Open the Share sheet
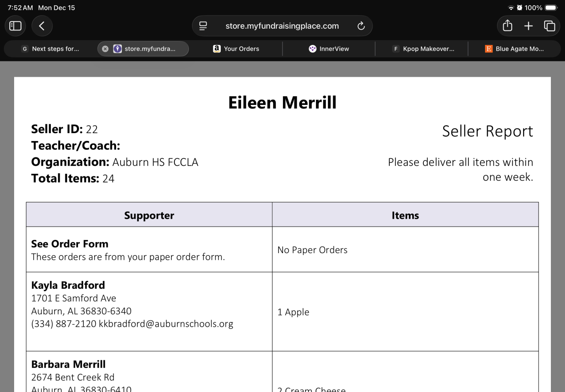Viewport: 565px width, 392px height. point(508,26)
